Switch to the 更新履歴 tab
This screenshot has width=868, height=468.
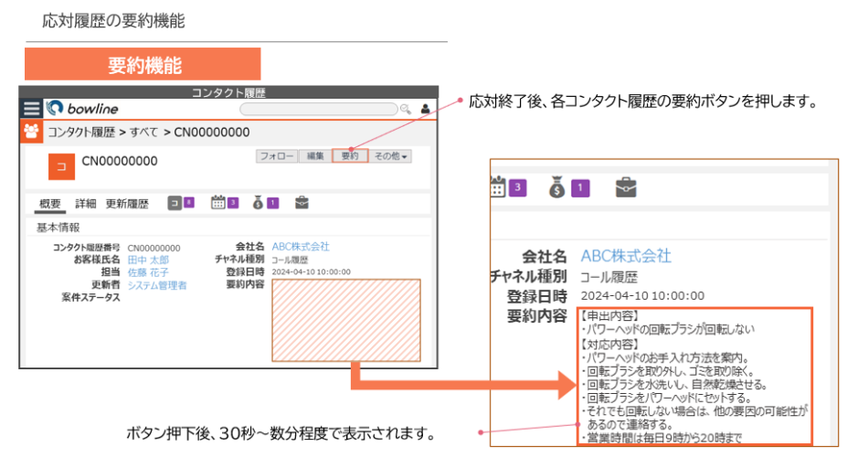click(127, 204)
